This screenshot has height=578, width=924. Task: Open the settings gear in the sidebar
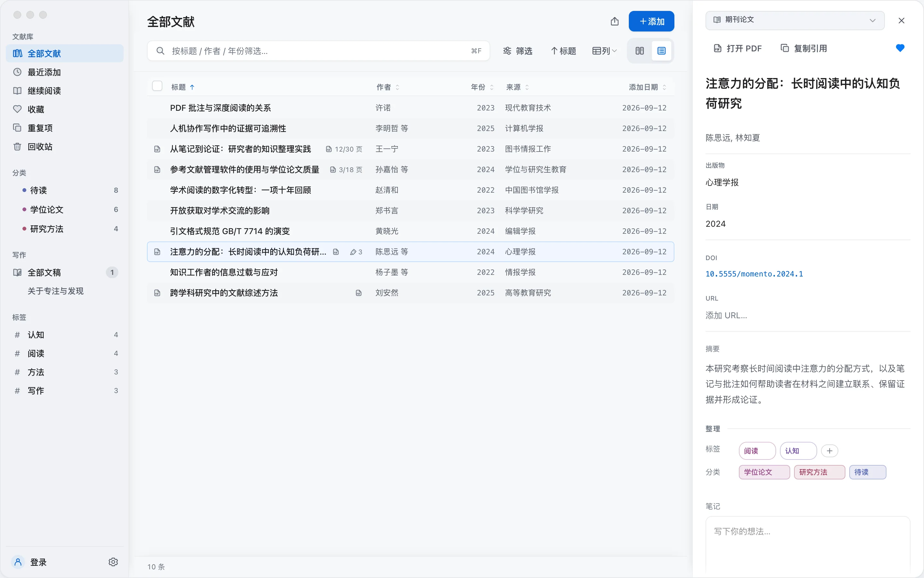(113, 562)
